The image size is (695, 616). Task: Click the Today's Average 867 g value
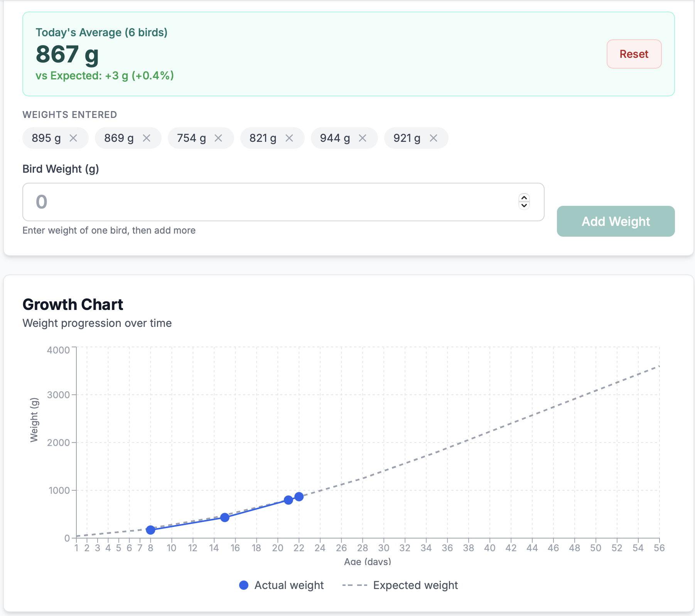(x=67, y=54)
